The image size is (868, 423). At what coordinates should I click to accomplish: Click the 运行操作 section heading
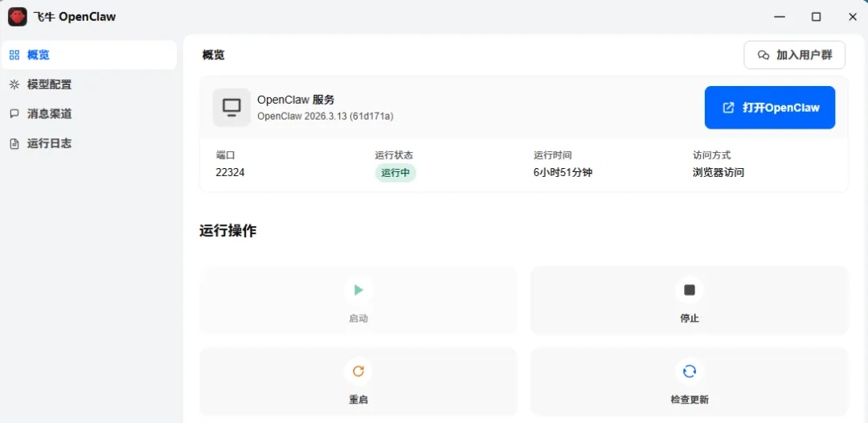227,231
